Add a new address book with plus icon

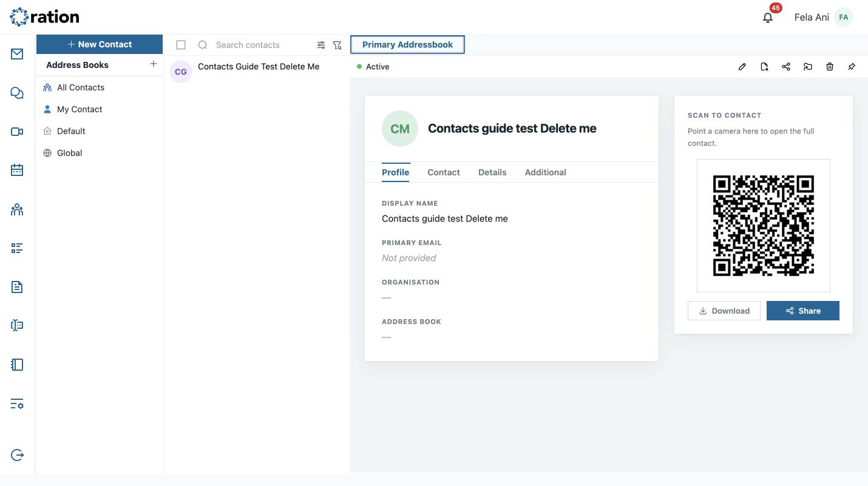coord(154,64)
